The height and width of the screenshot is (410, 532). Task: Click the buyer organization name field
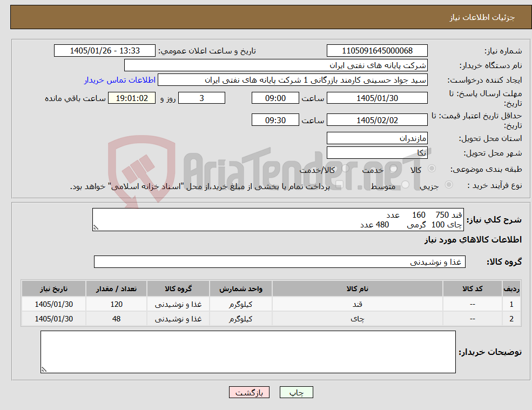click(x=276, y=65)
